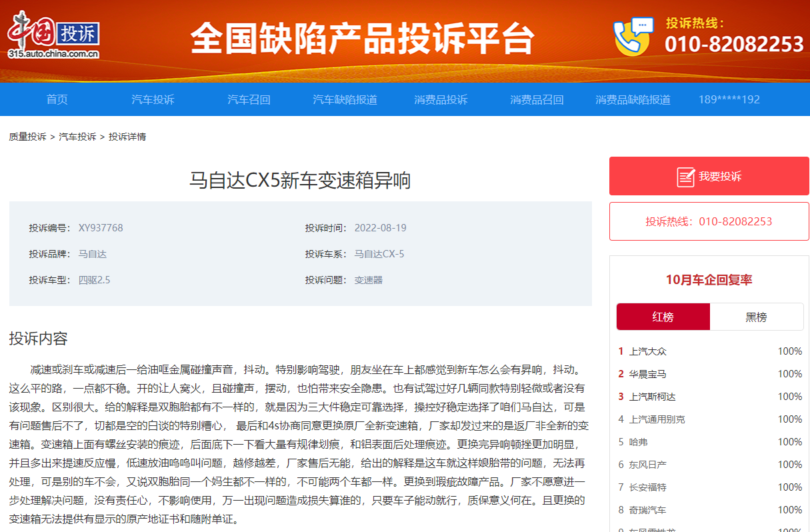Click 质量投诉 breadcrumb link
The height and width of the screenshot is (532, 810).
point(27,137)
